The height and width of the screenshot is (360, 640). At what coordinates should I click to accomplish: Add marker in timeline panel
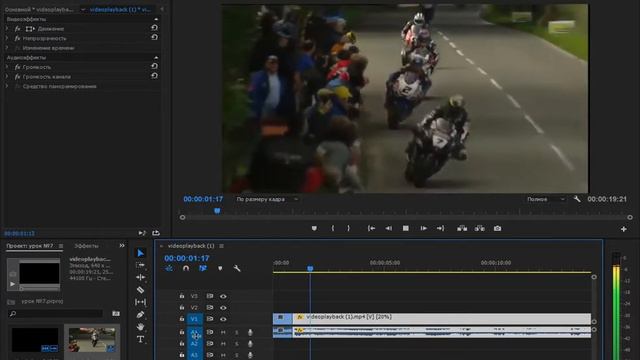click(220, 268)
